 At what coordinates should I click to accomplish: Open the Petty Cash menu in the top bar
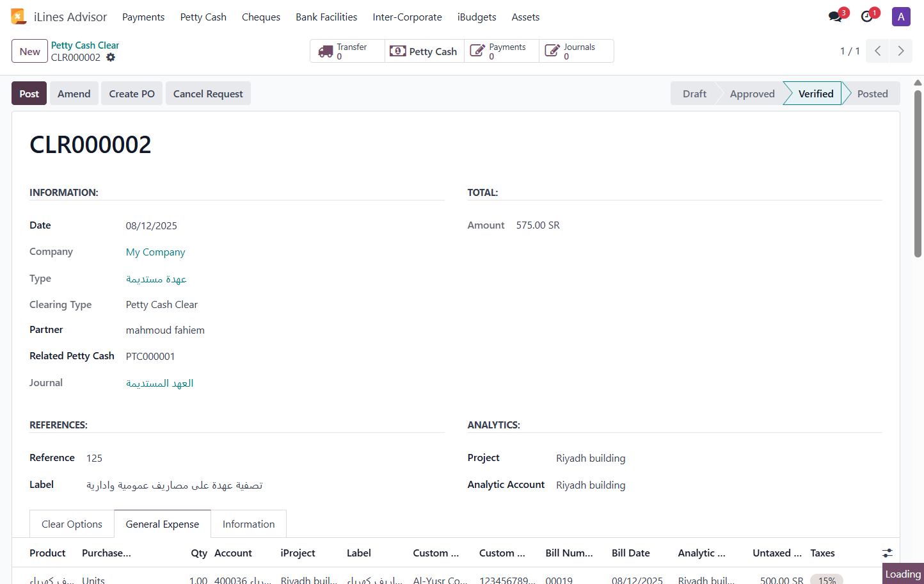point(203,17)
